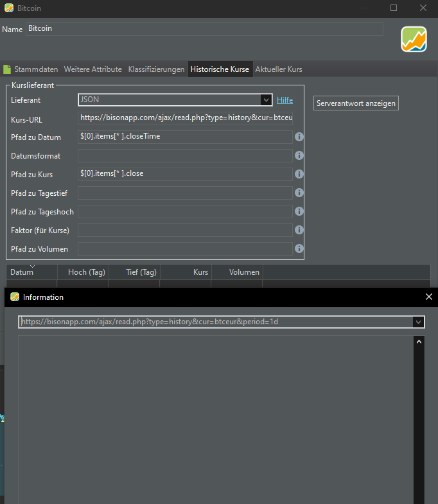Click info icon next to Pfad zu Volumen

click(x=299, y=248)
